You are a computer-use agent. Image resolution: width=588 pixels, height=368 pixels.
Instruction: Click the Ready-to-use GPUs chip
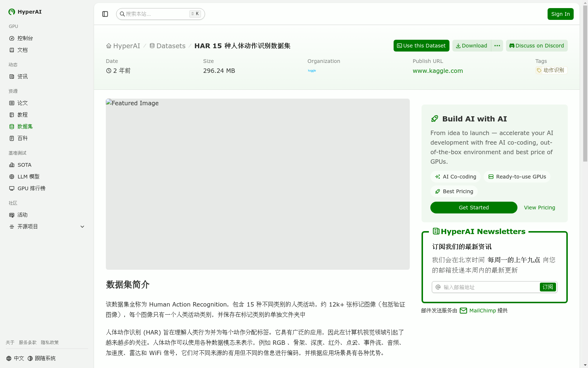[517, 177]
